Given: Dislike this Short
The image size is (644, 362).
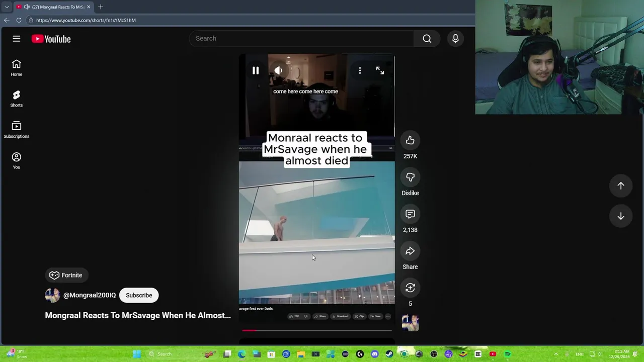Looking at the screenshot, I should [x=410, y=177].
